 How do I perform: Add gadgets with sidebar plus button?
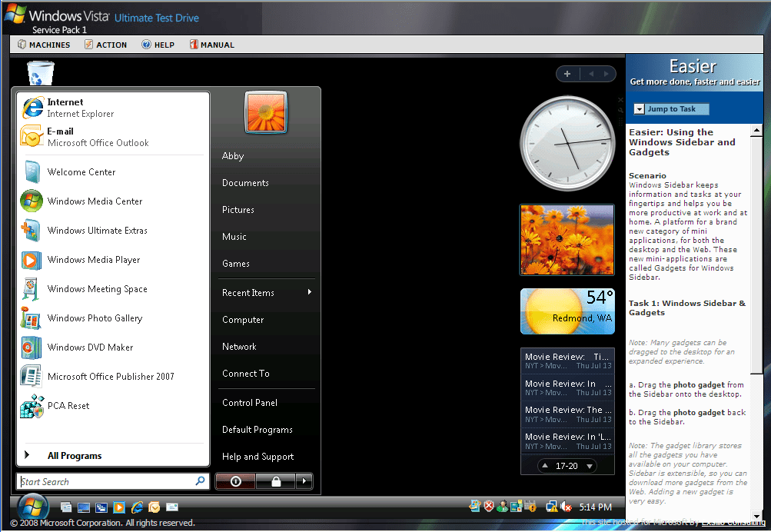(x=567, y=74)
